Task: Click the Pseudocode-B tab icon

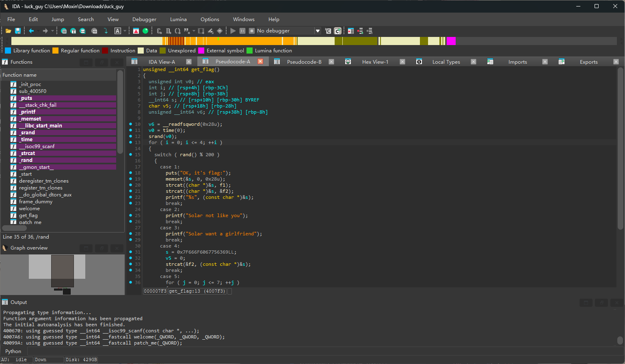Action: (x=277, y=62)
